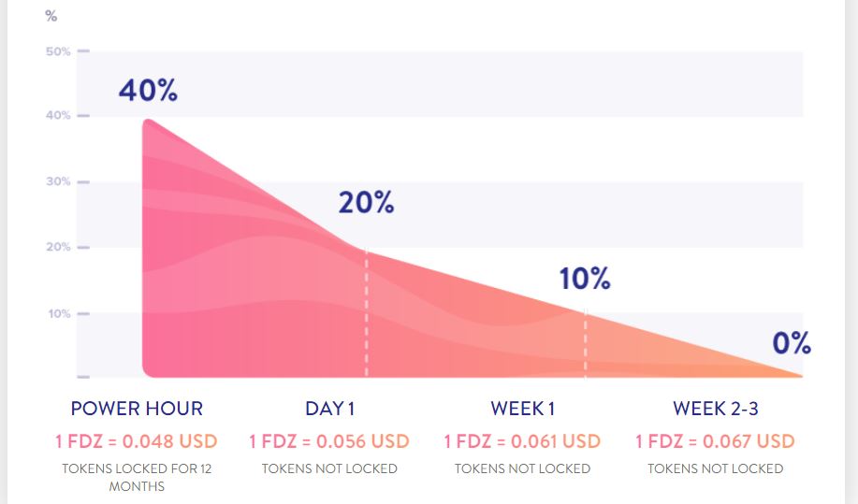Click the 10% bonus label
858x504 pixels.
pyautogui.click(x=585, y=279)
